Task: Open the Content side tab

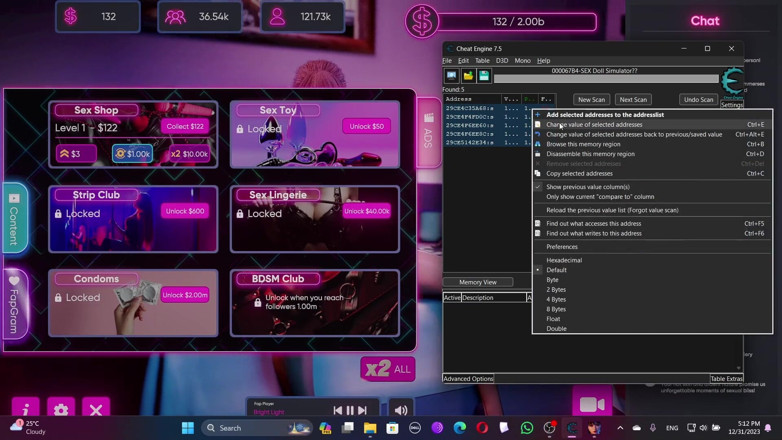Action: click(x=14, y=219)
